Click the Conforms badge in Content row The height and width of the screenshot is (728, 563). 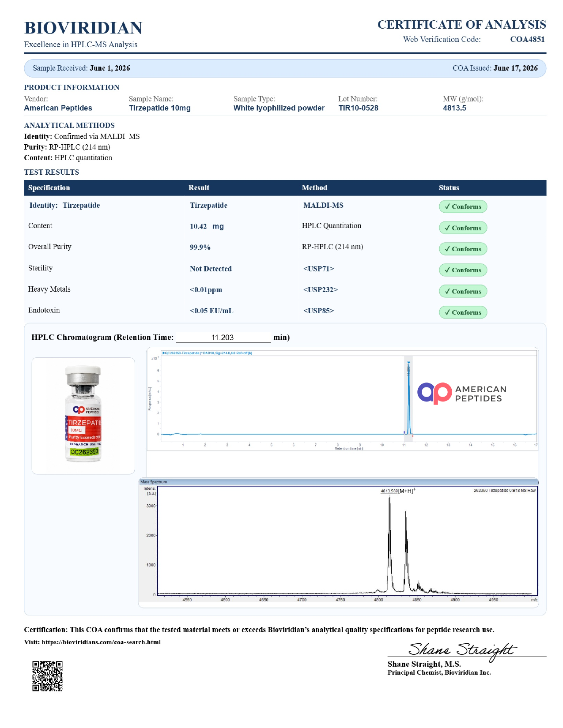pyautogui.click(x=463, y=228)
